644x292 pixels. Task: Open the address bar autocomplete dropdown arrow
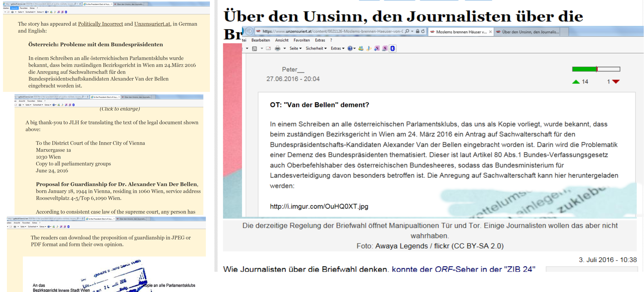(412, 31)
